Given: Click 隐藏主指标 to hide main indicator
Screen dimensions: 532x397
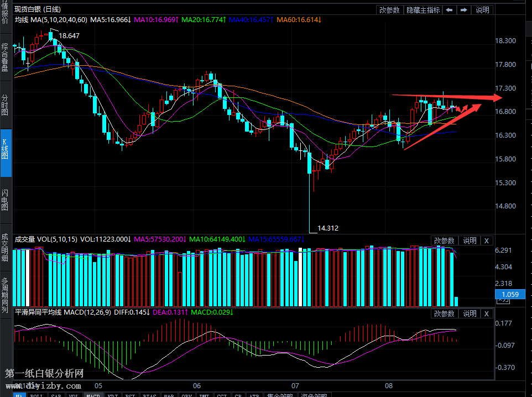Looking at the screenshot, I should 423,10.
